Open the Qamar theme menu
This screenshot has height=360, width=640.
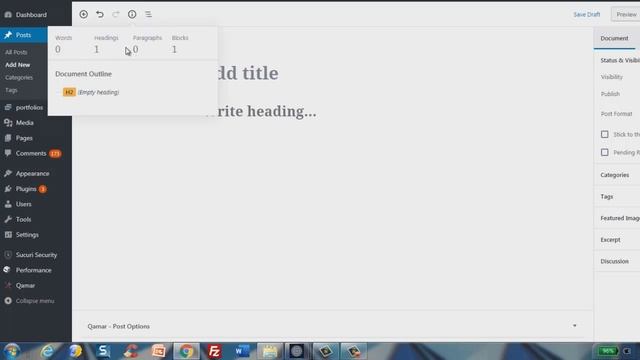point(25,286)
